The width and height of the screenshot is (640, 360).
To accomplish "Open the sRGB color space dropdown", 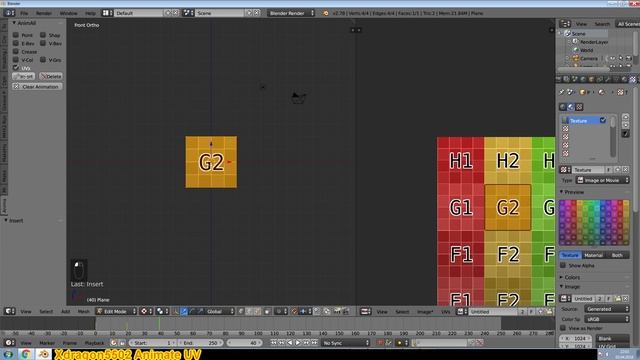I will tap(607, 319).
